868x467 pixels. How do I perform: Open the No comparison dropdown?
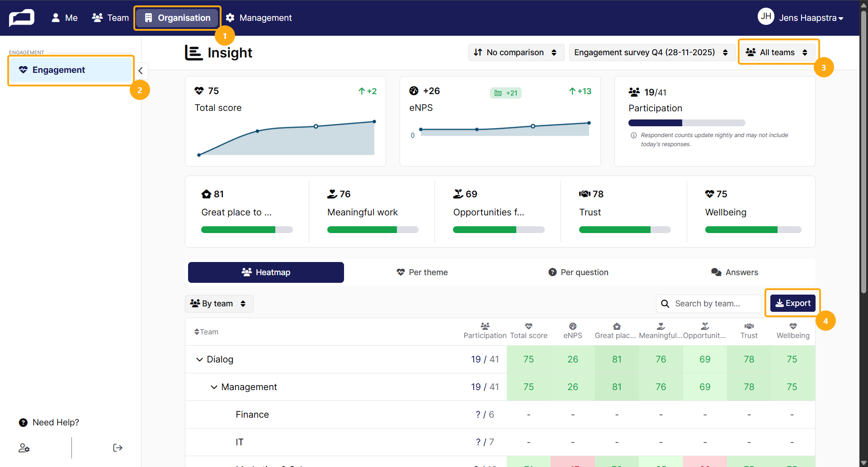(516, 52)
